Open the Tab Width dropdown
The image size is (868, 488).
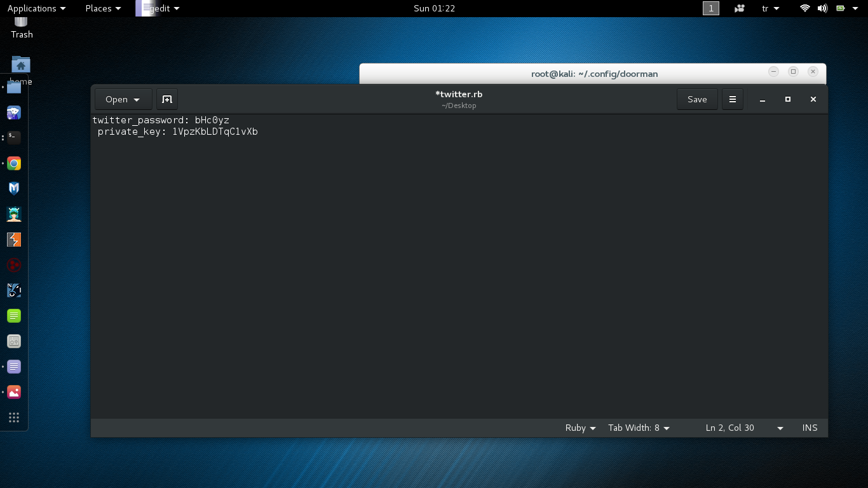coord(639,428)
